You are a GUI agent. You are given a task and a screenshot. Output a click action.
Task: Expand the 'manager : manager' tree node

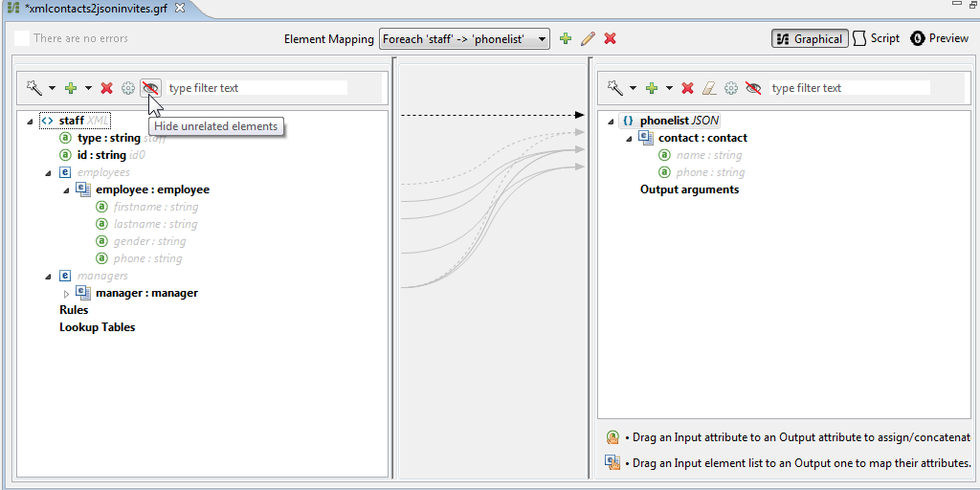tap(66, 294)
